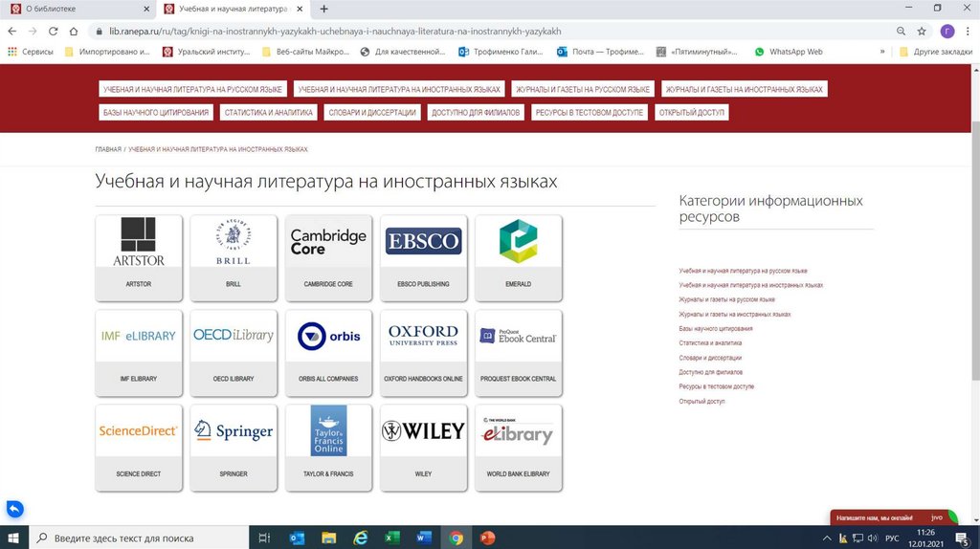The height and width of the screenshot is (549, 980).
Task: Open File Explorer from the taskbar
Action: click(329, 538)
